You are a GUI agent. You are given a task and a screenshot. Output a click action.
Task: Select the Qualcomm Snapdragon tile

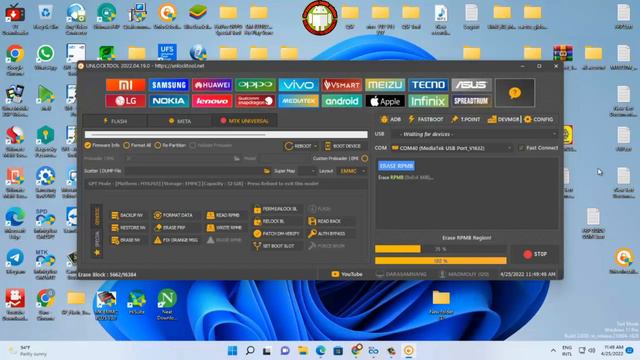point(255,101)
